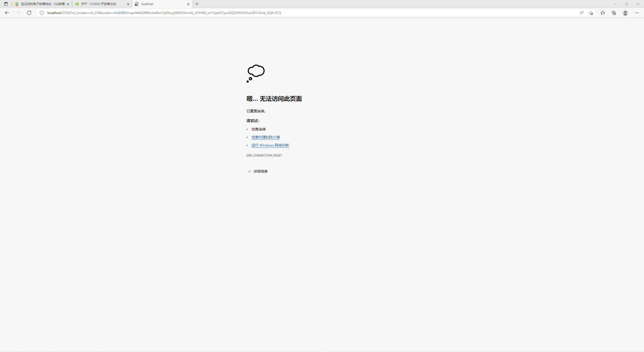Minimize the browser window

click(615, 4)
